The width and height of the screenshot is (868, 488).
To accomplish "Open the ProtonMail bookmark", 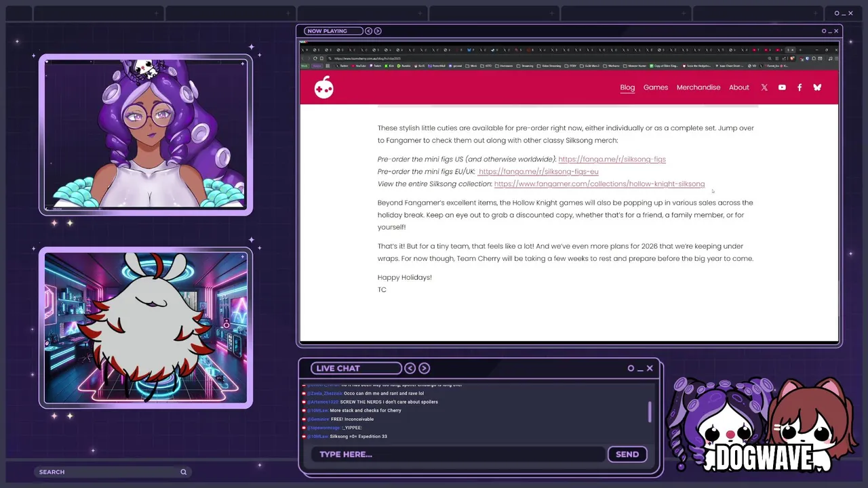I will [437, 66].
